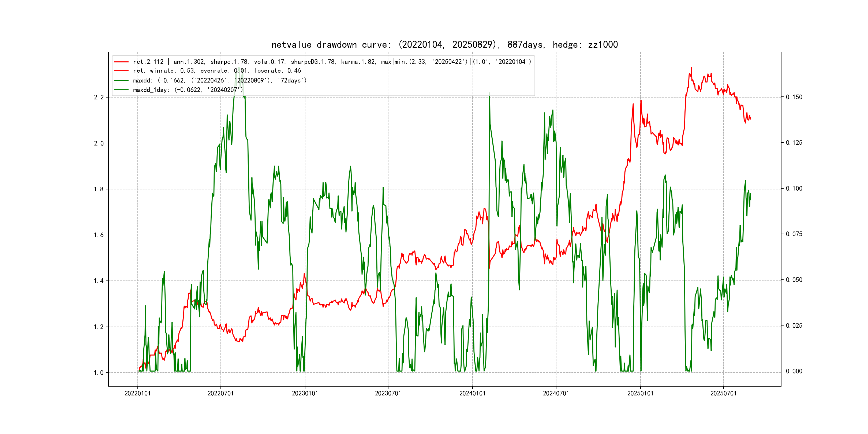Click the red swatch beside the net:2.112 legend entry
Screen dimensions: 868x434
coord(121,62)
